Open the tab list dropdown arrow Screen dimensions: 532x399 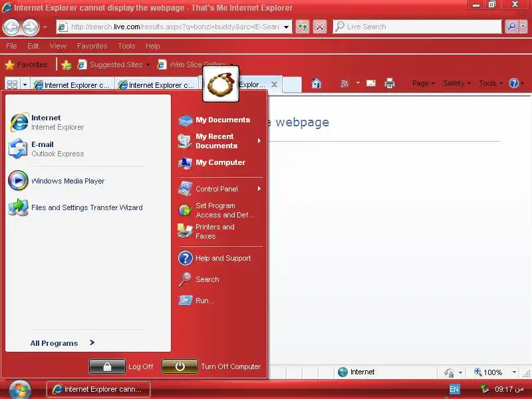[x=25, y=84]
